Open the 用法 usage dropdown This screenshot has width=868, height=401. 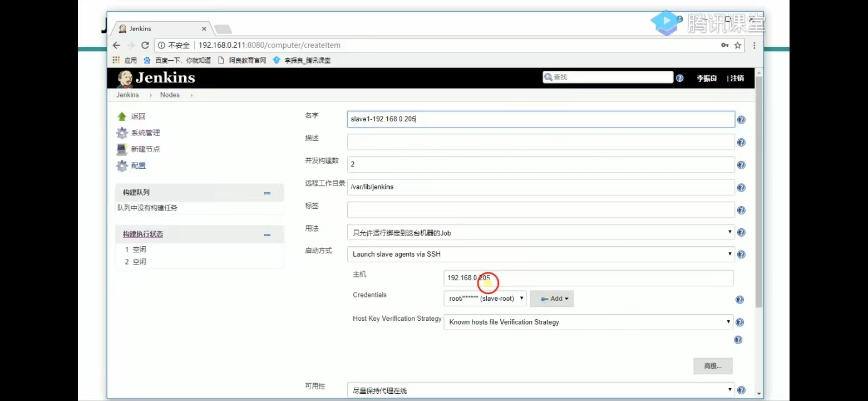541,232
